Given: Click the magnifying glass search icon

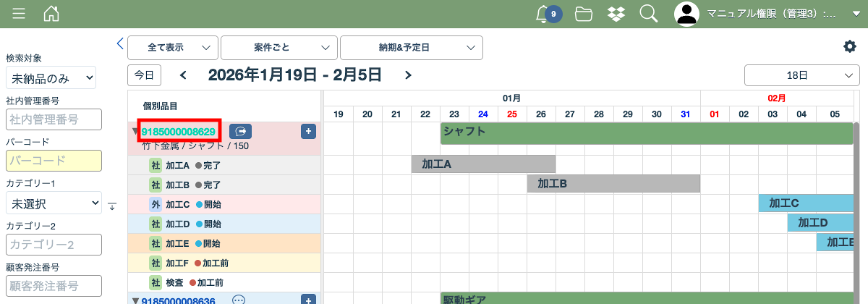Looking at the screenshot, I should tap(649, 14).
